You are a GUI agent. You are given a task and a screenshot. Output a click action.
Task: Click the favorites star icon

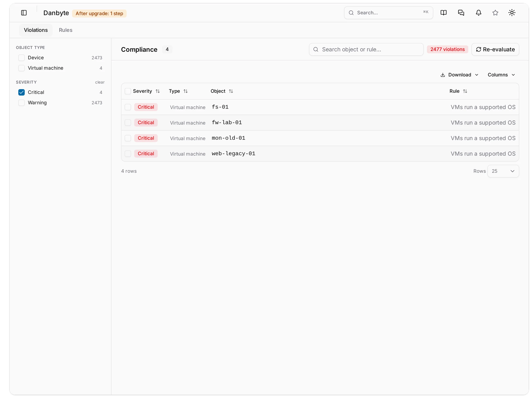tap(495, 13)
